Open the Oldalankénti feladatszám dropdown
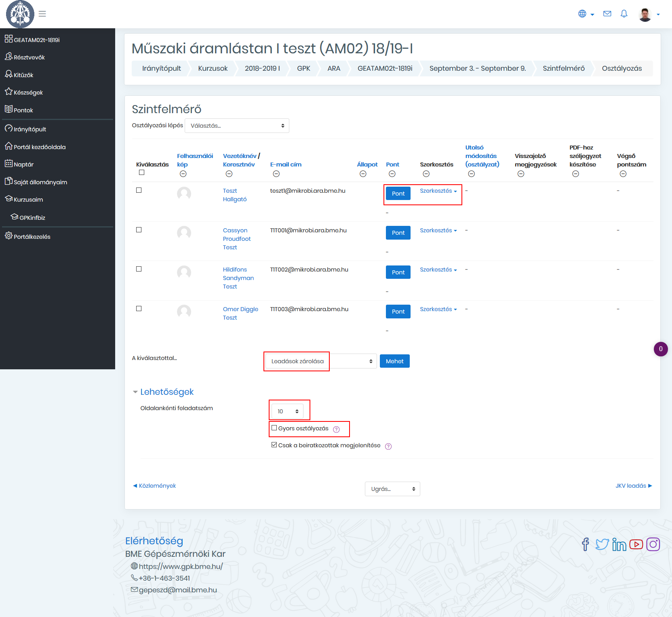 [287, 411]
